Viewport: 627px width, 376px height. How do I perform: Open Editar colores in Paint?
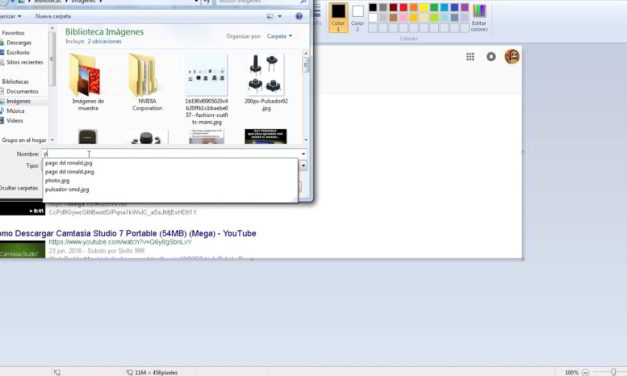point(479,17)
